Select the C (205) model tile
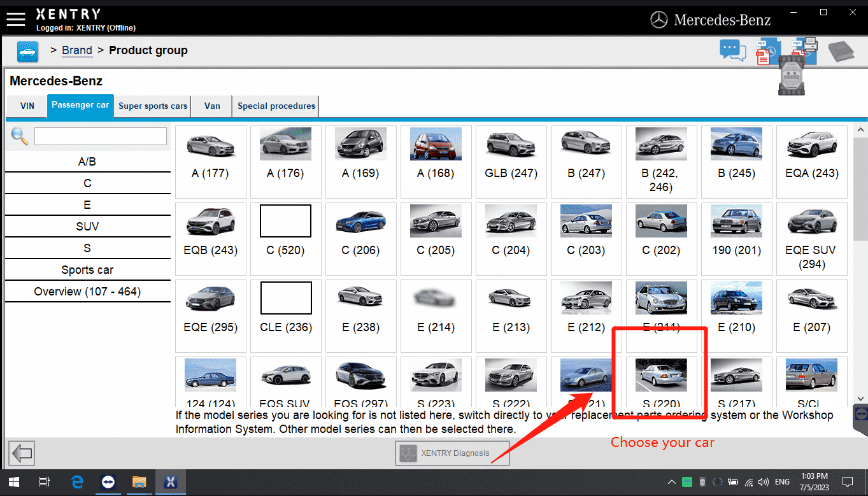This screenshot has height=496, width=868. tap(436, 239)
